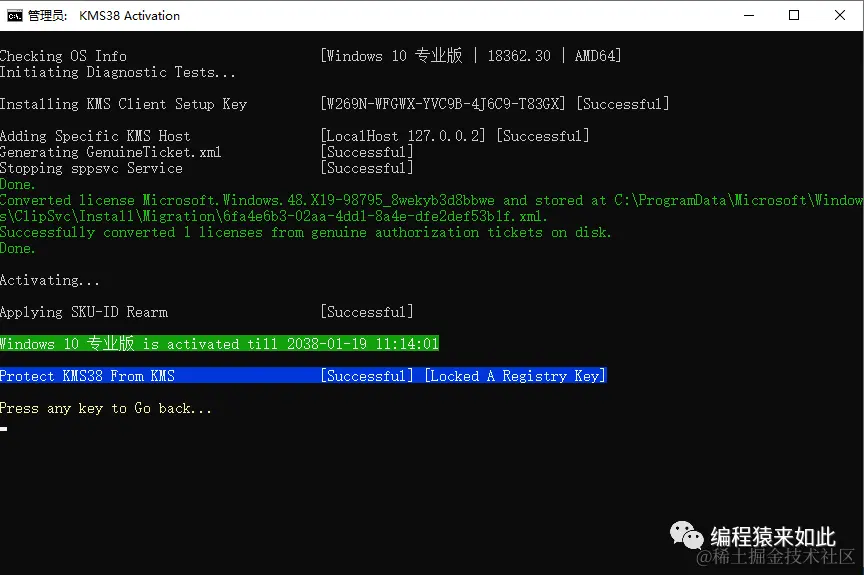Click 'Protect KMS38 From KMS' text

coord(87,376)
